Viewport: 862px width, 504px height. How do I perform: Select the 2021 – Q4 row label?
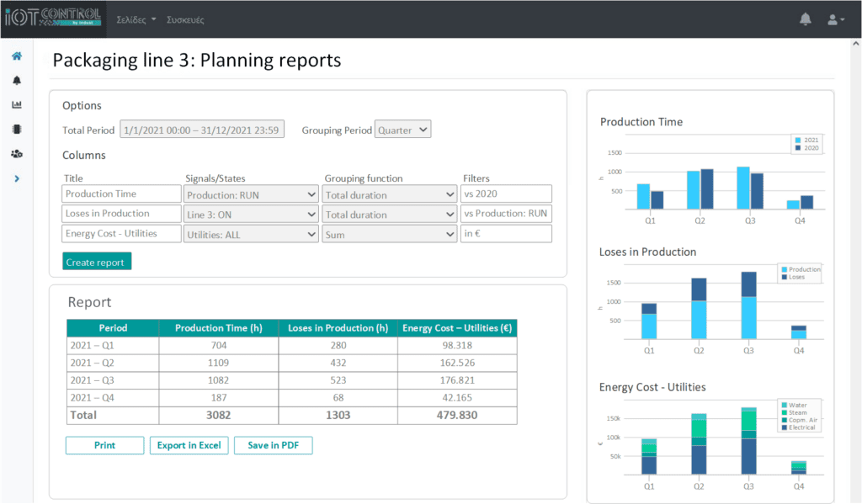pyautogui.click(x=93, y=398)
